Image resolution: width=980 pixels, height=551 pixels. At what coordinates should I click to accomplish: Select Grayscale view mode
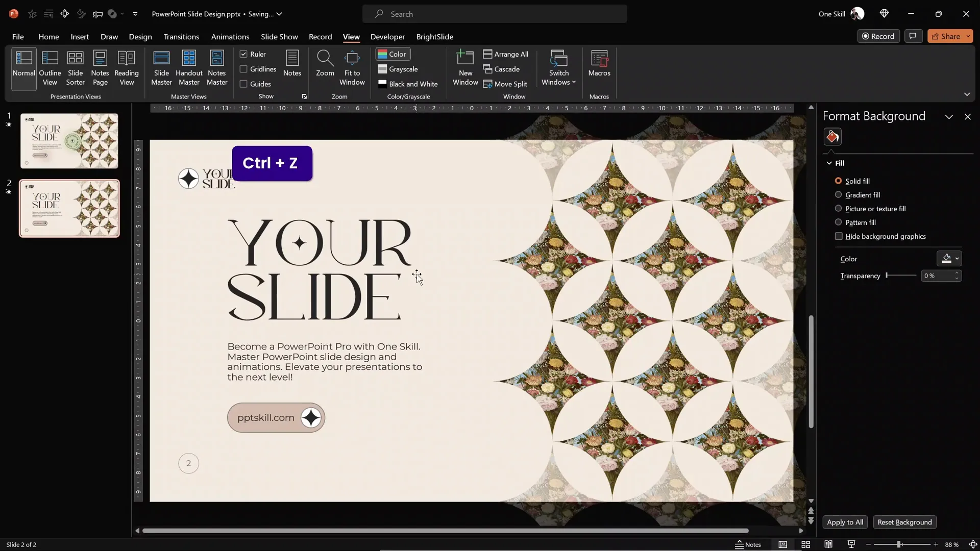click(398, 69)
